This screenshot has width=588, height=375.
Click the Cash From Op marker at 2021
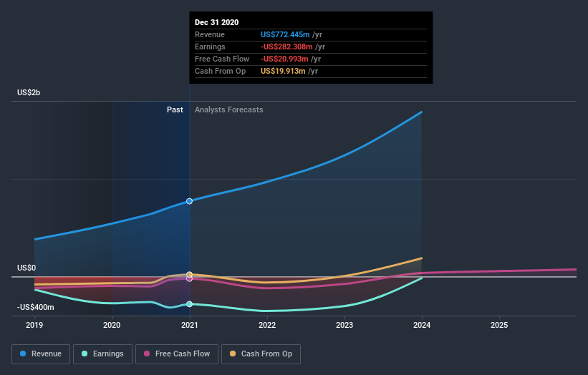click(x=189, y=275)
